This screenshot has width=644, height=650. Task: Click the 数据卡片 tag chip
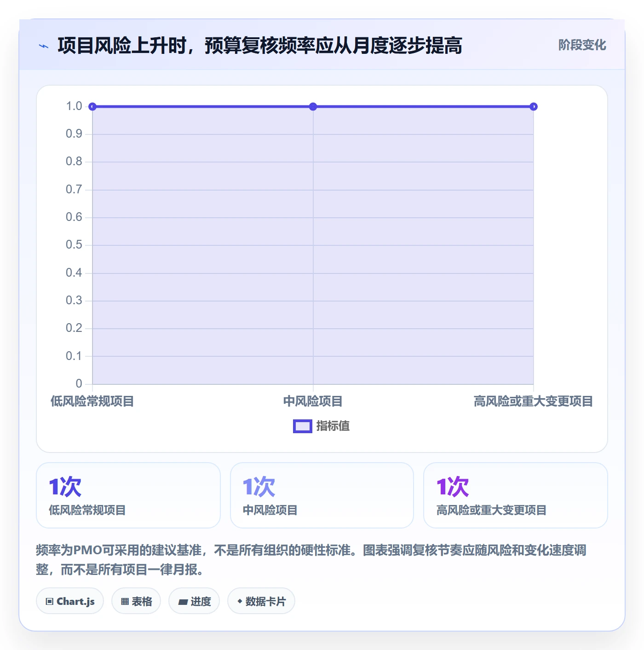(261, 601)
